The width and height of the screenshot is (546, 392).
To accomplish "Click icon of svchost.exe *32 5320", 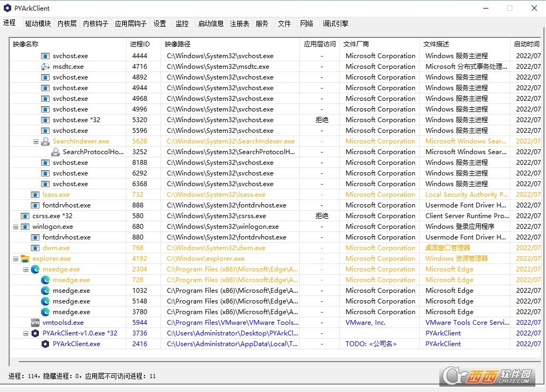I will point(45,120).
